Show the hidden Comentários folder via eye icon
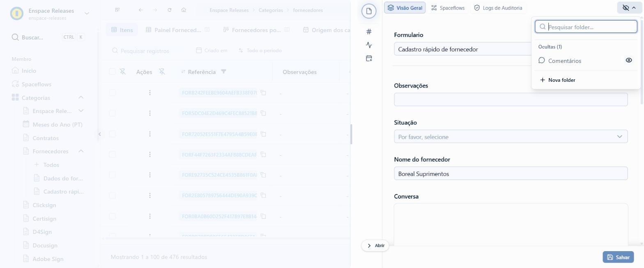The width and height of the screenshot is (644, 268). click(x=628, y=60)
